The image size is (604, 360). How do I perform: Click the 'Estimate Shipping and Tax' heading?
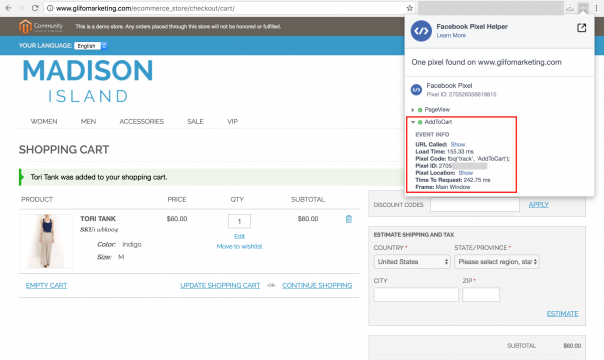click(414, 234)
